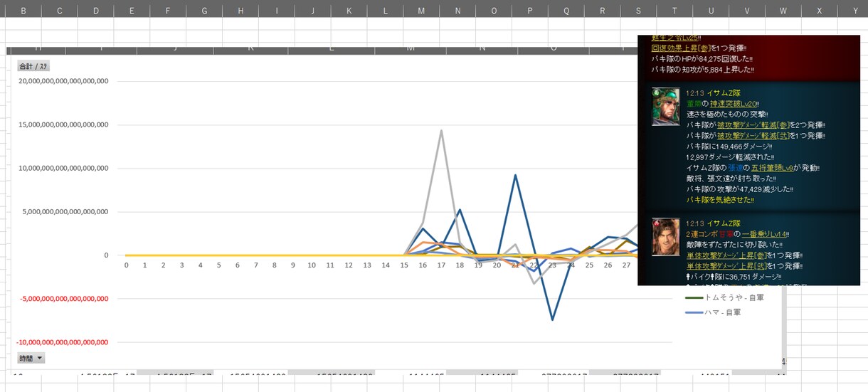868x392 pixels.
Task: Click the 合計 / ｽﾃ field button
Action: [33, 66]
